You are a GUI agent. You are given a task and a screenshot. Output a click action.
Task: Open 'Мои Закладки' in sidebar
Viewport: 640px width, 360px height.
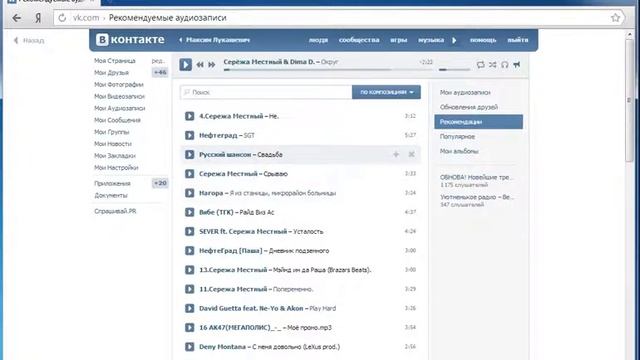coord(115,156)
